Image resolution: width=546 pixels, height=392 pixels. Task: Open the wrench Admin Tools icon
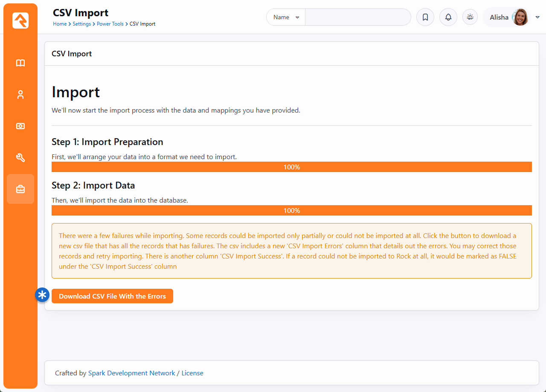pos(20,158)
